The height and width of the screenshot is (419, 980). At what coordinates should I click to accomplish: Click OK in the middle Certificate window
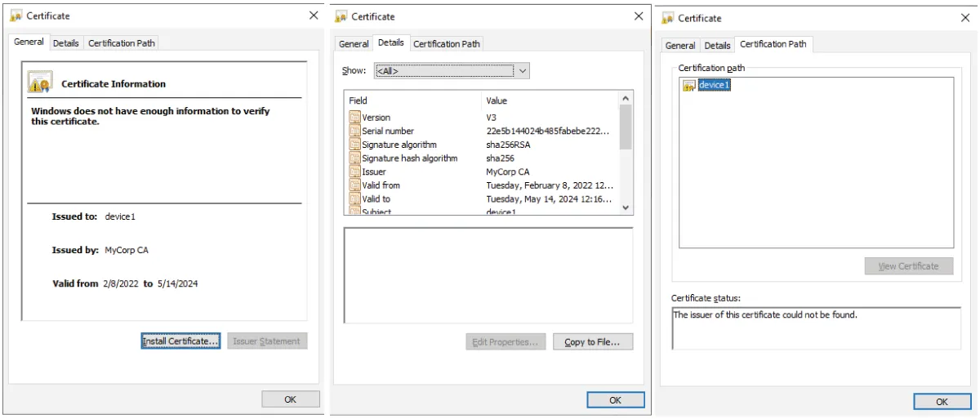(x=616, y=400)
